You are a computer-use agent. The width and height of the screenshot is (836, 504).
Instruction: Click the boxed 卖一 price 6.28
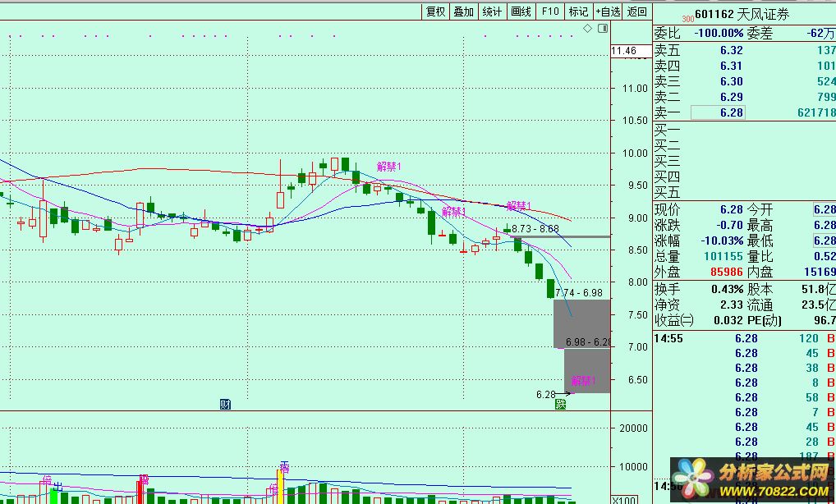[718, 112]
